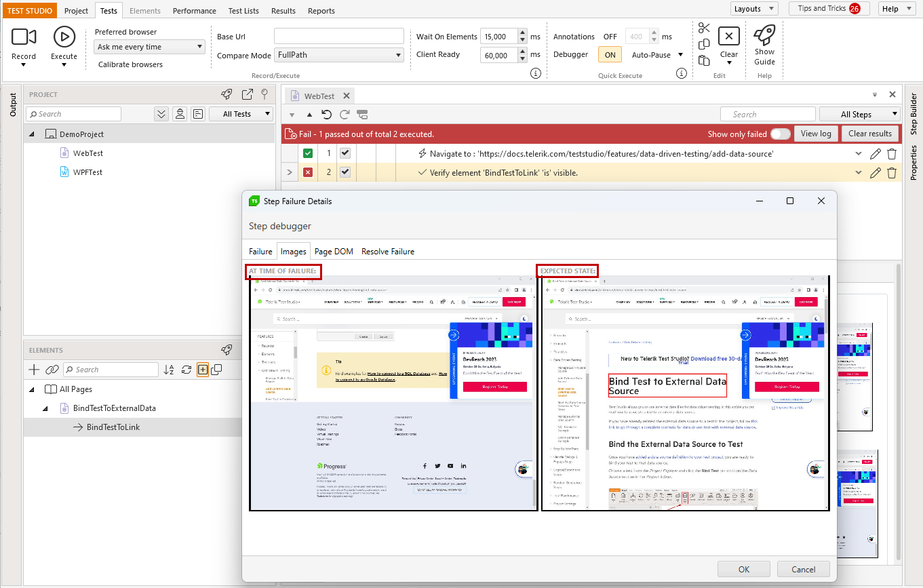Open the Page DOM tab
Screen dimensions: 923x588
tap(334, 252)
